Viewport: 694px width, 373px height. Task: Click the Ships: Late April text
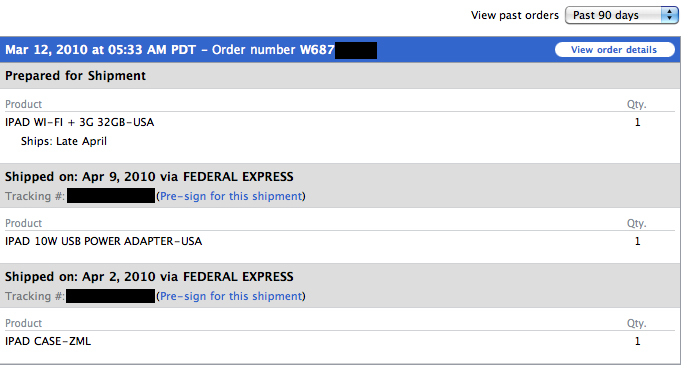click(64, 141)
